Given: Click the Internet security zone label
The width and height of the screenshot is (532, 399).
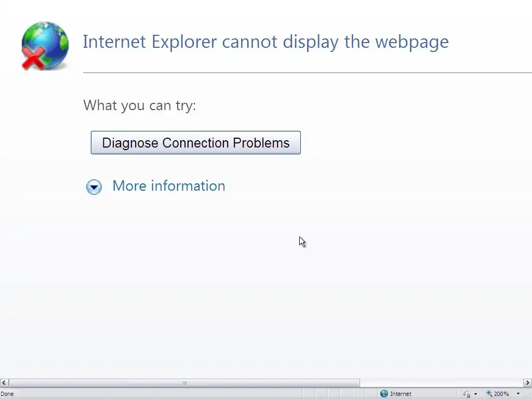Looking at the screenshot, I should click(401, 394).
